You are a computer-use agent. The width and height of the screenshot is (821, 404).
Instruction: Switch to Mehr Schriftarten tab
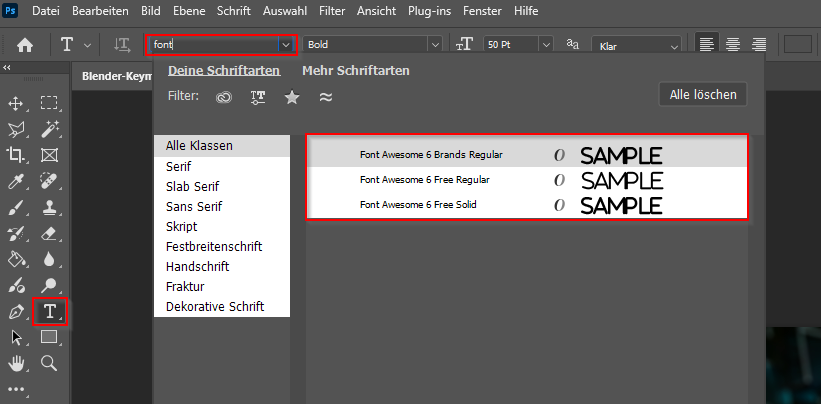click(x=356, y=71)
